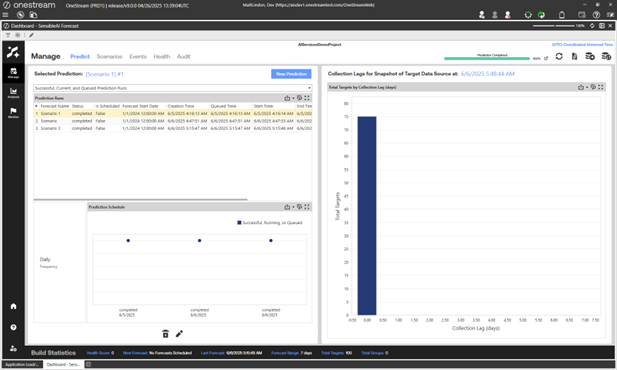The width and height of the screenshot is (617, 370).
Task: Open the Monitor flag icon in the sidebar
Action: click(13, 113)
